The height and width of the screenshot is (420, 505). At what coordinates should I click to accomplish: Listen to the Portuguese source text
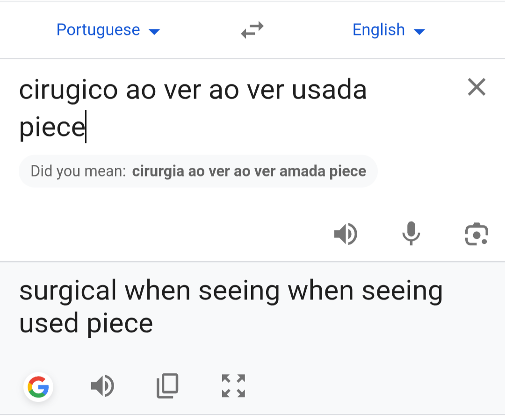(x=346, y=234)
